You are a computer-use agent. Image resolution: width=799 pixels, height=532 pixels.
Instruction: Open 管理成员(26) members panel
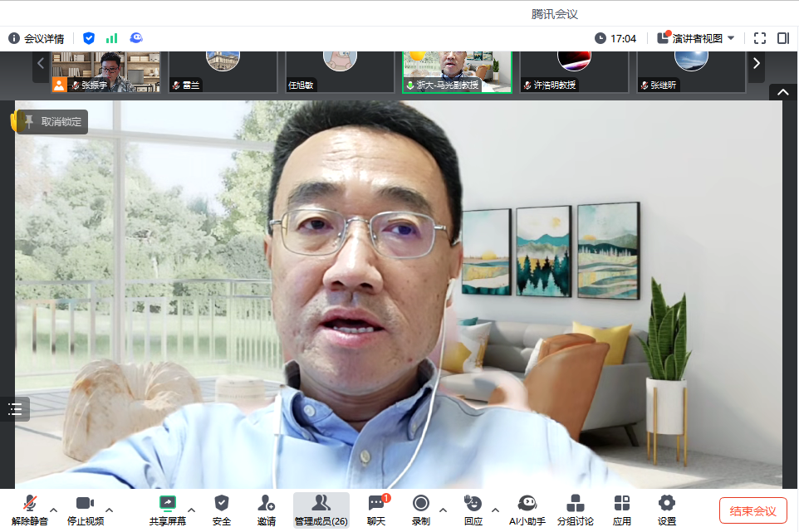[321, 509]
